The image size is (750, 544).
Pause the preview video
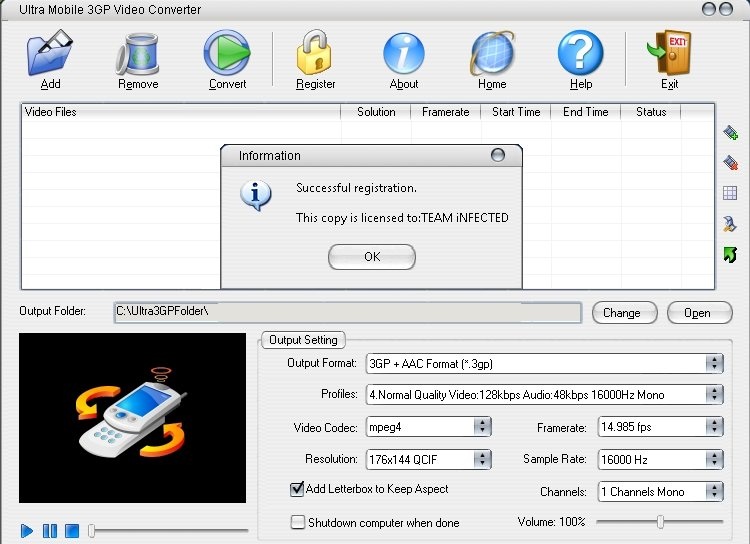click(x=50, y=531)
